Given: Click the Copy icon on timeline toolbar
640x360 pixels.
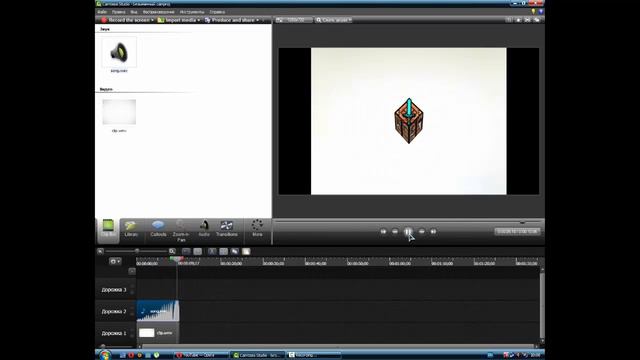Looking at the screenshot, I should tap(235, 251).
